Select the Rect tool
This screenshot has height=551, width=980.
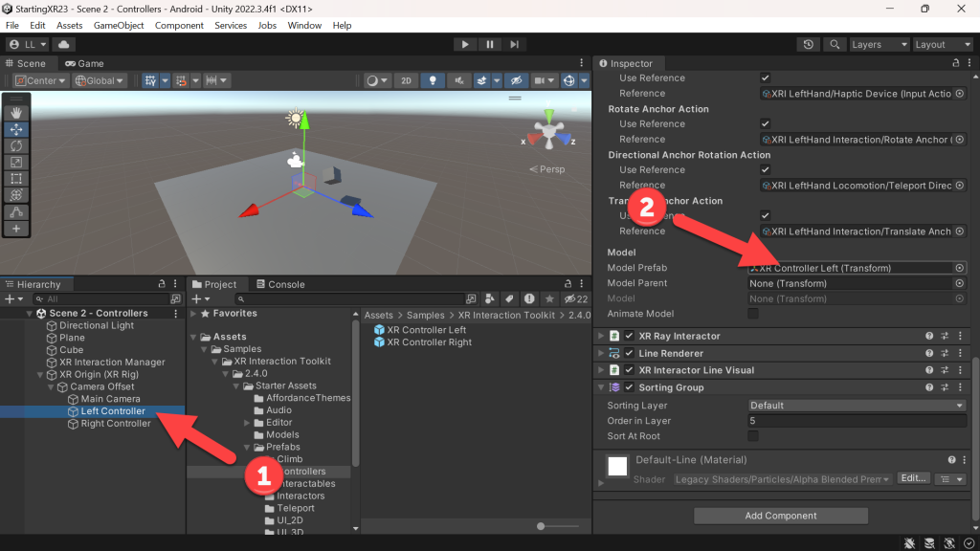click(x=16, y=179)
